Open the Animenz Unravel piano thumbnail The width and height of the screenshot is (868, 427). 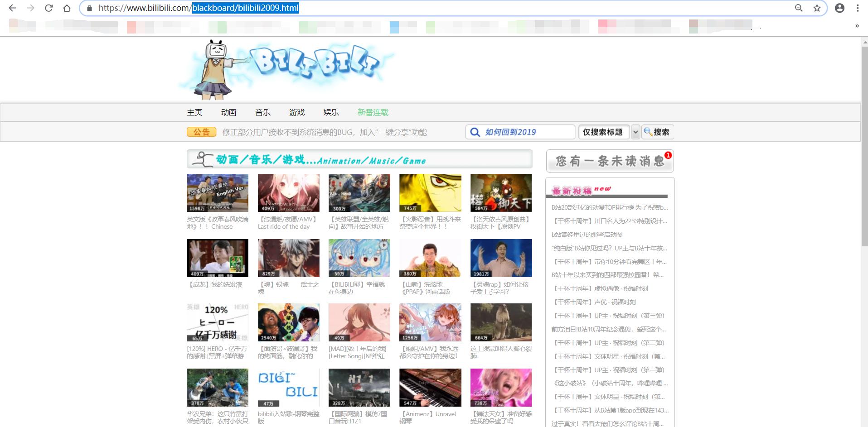pyautogui.click(x=430, y=388)
